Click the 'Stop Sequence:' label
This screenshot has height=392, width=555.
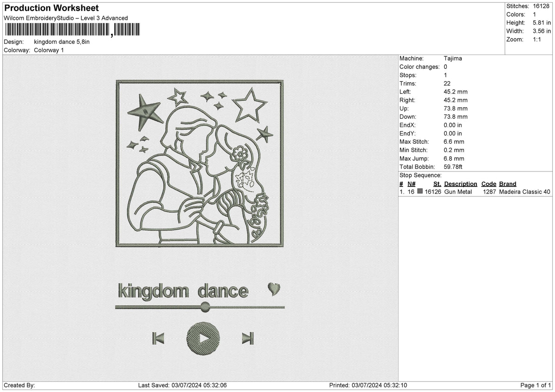(420, 175)
